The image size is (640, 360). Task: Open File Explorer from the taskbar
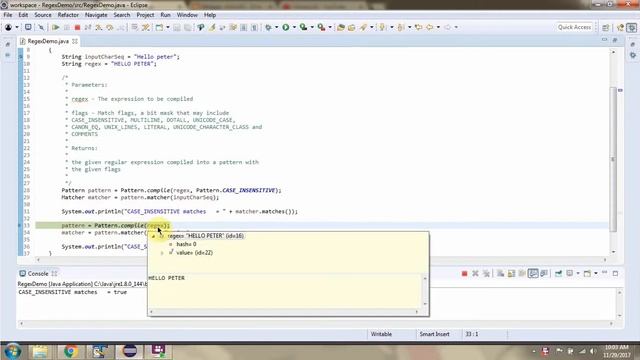click(x=40, y=351)
